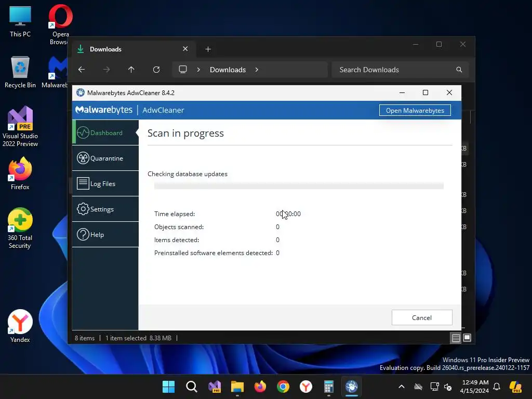Show hidden system tray icons
The width and height of the screenshot is (532, 399).
point(402,387)
